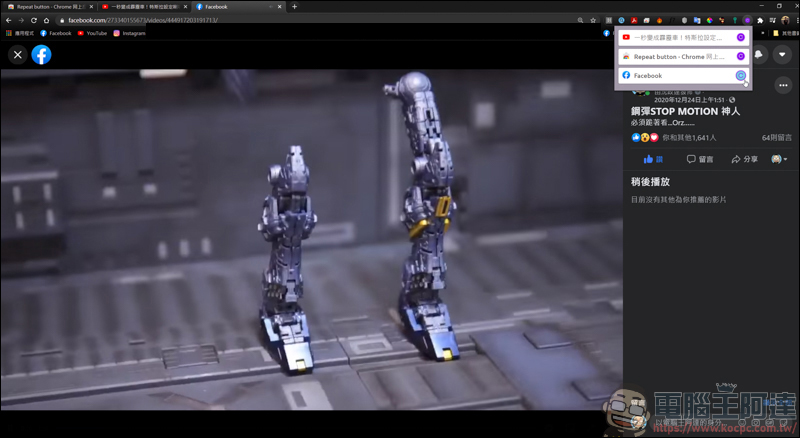Image resolution: width=800 pixels, height=438 pixels.
Task: Click the reaction emoji icons cluster
Action: click(645, 137)
